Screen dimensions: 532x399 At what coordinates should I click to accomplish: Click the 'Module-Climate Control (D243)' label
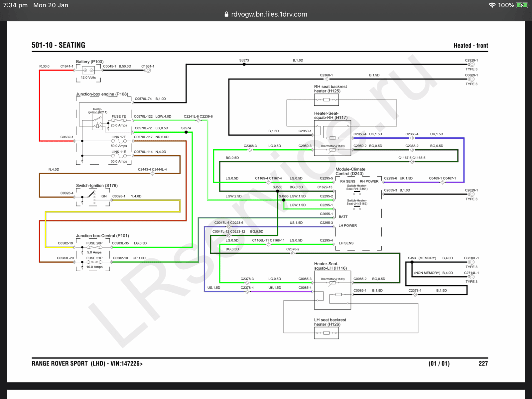350,171
